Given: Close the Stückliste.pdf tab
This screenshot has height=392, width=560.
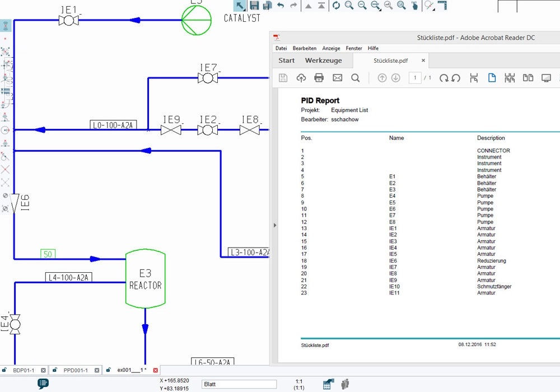Looking at the screenshot, I should coord(423,60).
